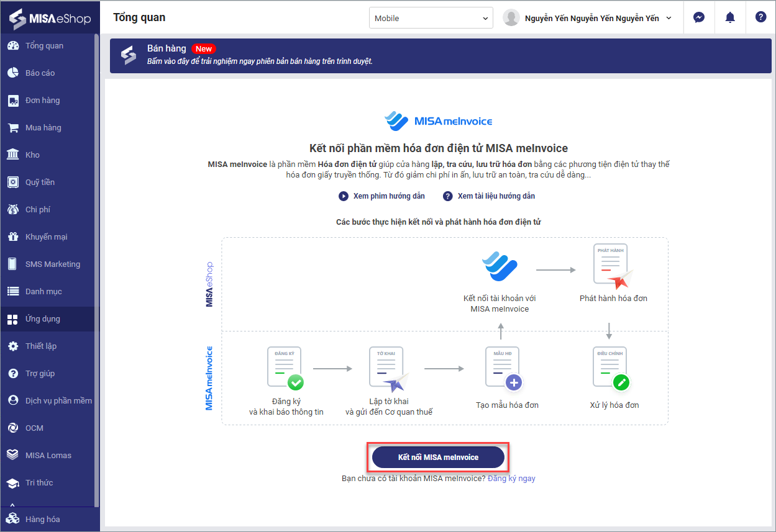Click the Quỹ tiền safe icon
This screenshot has height=532, width=776.
(x=12, y=183)
